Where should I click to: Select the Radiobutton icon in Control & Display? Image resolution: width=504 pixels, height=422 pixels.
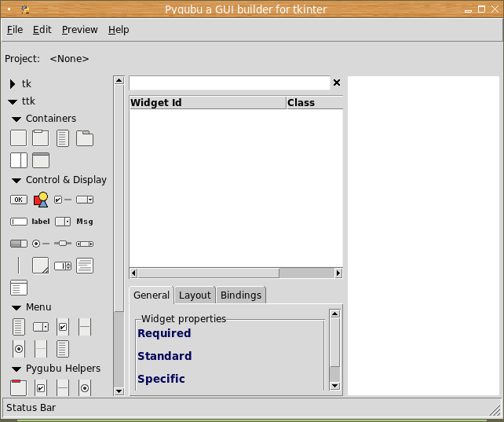(x=41, y=244)
